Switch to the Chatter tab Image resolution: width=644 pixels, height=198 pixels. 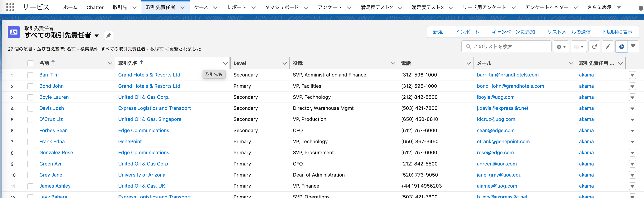click(x=95, y=7)
